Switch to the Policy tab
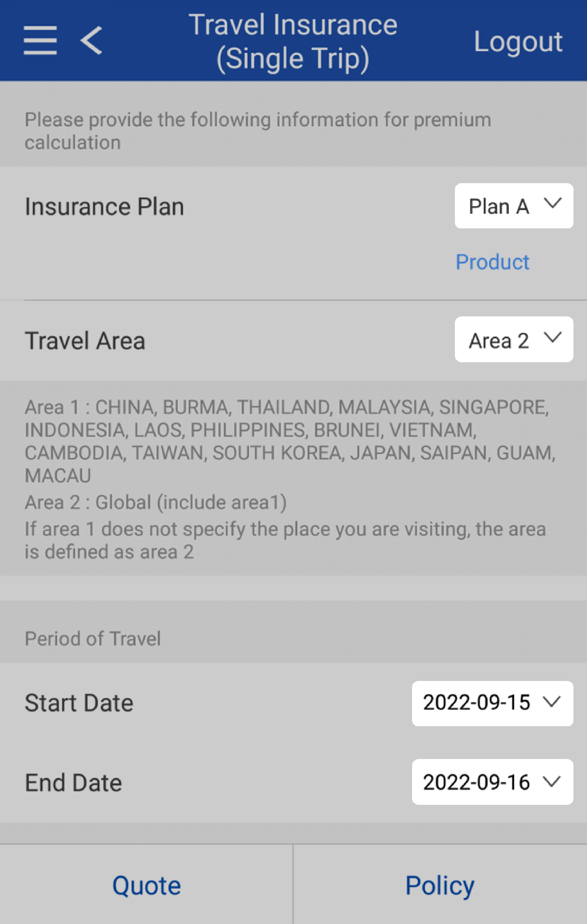This screenshot has height=924, width=587. click(440, 885)
